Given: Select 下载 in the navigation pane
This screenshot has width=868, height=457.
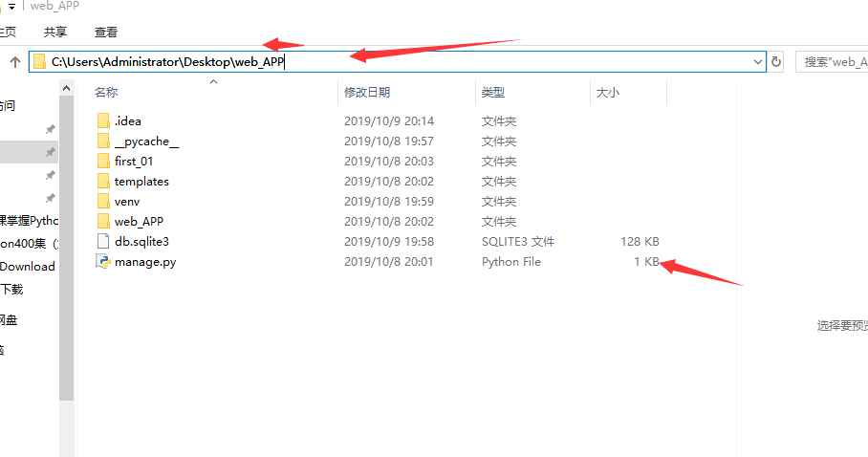Looking at the screenshot, I should (11, 289).
